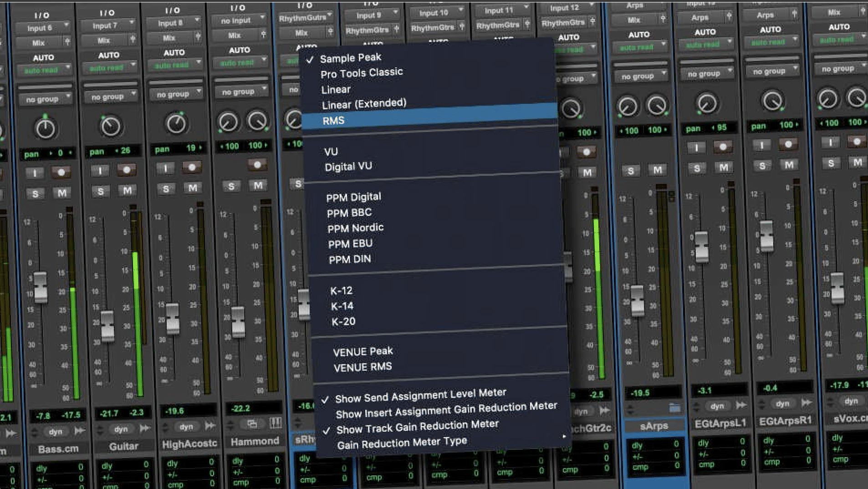This screenshot has width=868, height=489.
Task: Choose K-14 meter scale
Action: coord(342,306)
